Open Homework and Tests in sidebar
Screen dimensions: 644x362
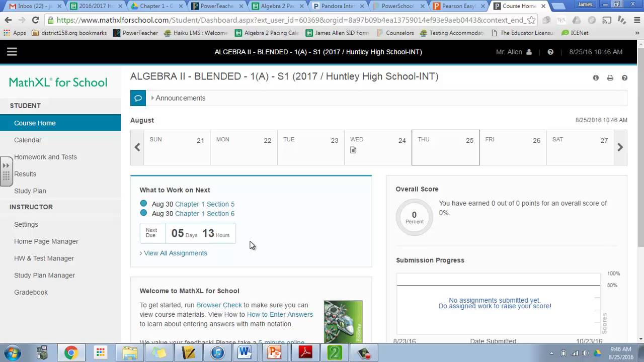coord(45,157)
